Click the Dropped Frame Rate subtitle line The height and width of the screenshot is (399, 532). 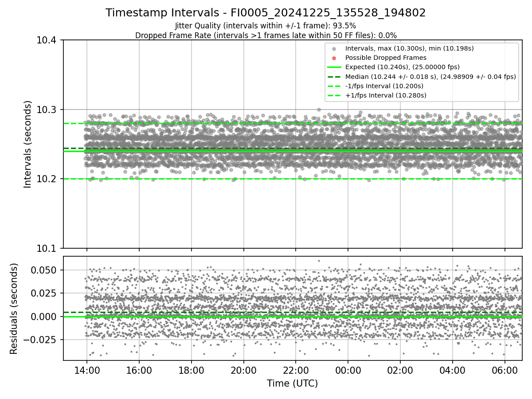click(266, 35)
